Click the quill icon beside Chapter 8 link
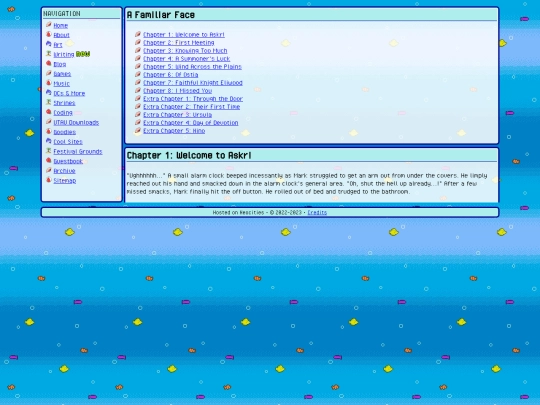The width and height of the screenshot is (540, 405). click(x=138, y=90)
